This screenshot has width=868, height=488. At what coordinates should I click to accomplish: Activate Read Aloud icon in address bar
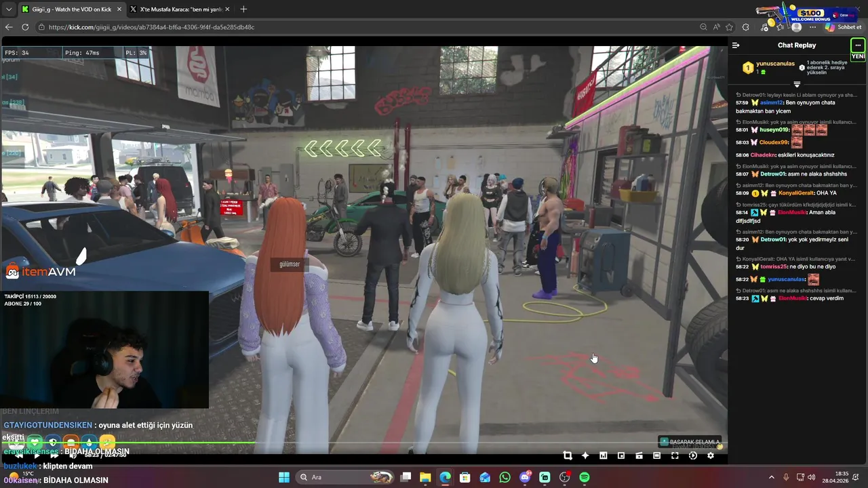tap(717, 27)
